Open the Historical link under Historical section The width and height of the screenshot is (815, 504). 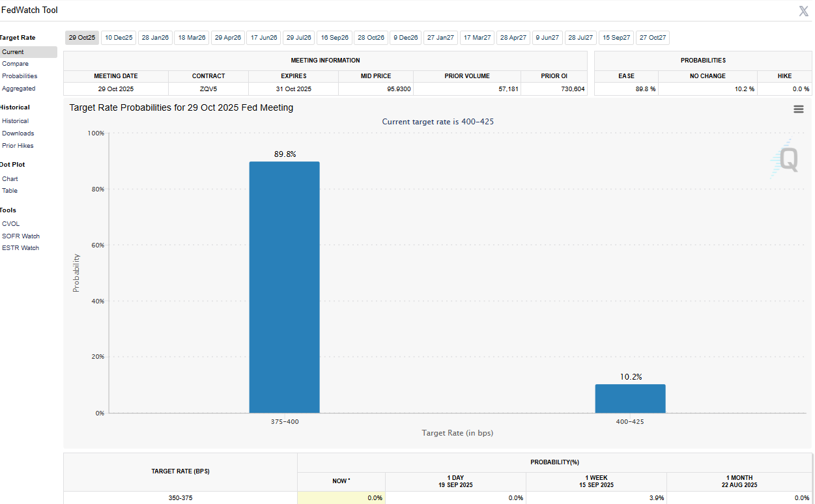pyautogui.click(x=15, y=121)
